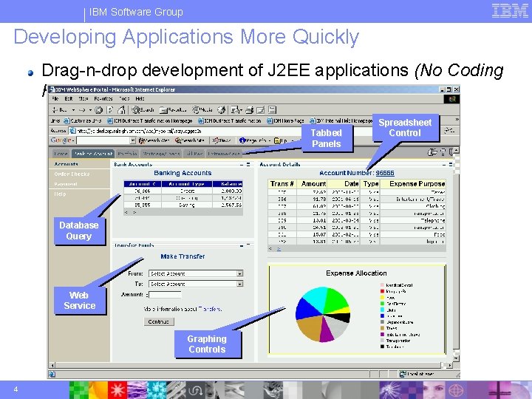The height and width of the screenshot is (399, 532).
Task: Click the Continue button
Action: [159, 321]
